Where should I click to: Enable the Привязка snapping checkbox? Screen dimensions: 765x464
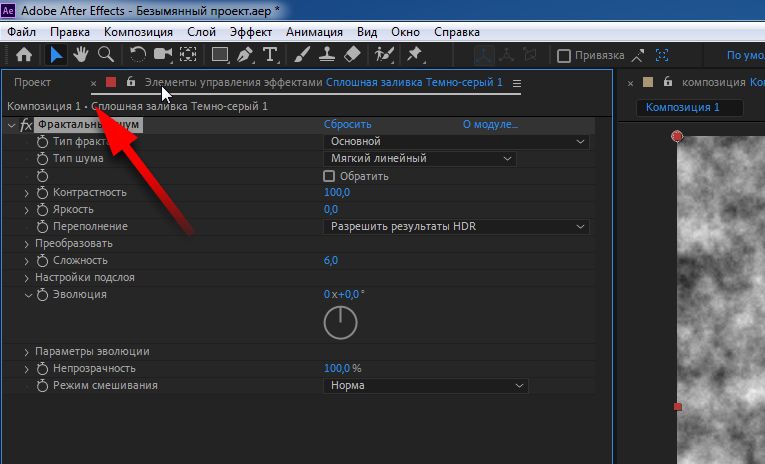(x=564, y=56)
